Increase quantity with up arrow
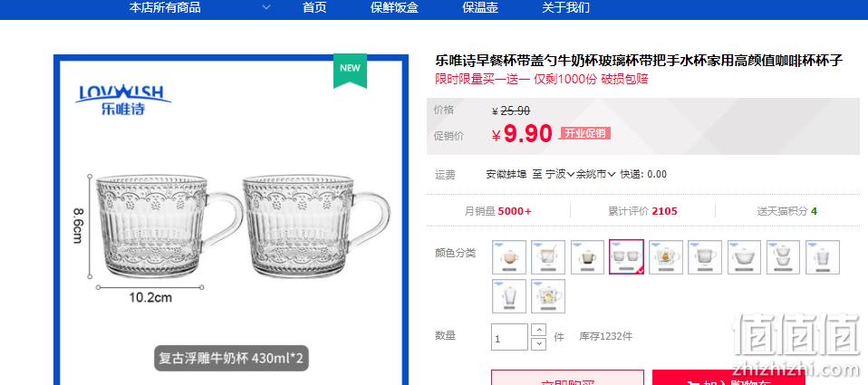This screenshot has width=868, height=385. pos(538,331)
